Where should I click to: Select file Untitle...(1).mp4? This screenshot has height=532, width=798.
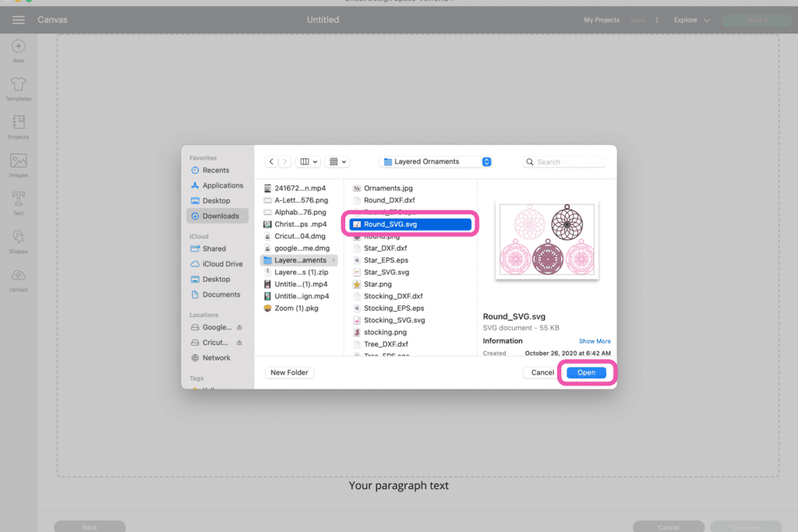click(299, 284)
